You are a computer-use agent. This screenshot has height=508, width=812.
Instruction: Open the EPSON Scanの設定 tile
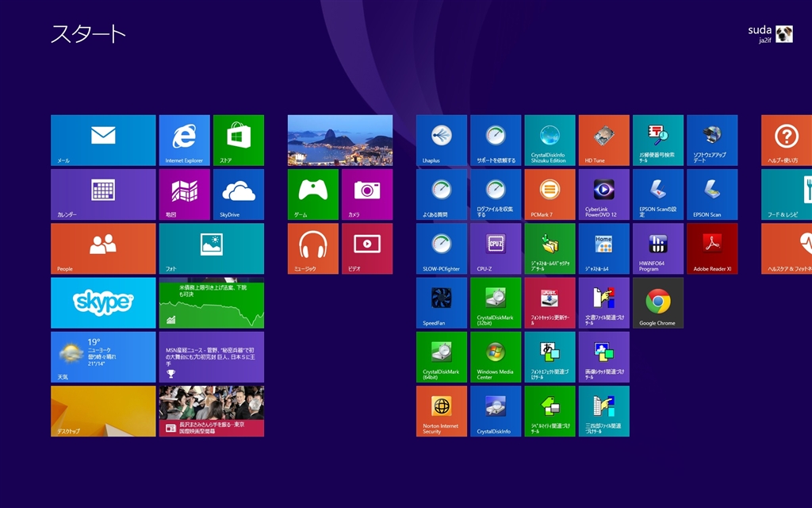(x=658, y=194)
